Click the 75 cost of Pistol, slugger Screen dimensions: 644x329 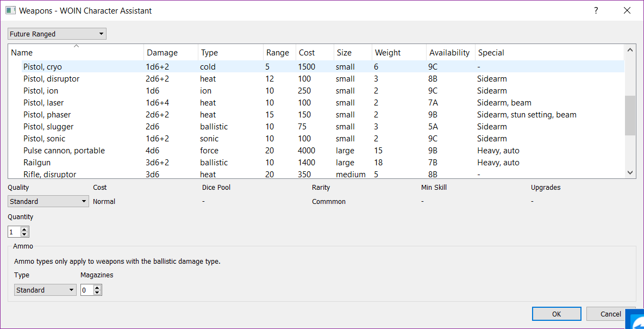302,127
